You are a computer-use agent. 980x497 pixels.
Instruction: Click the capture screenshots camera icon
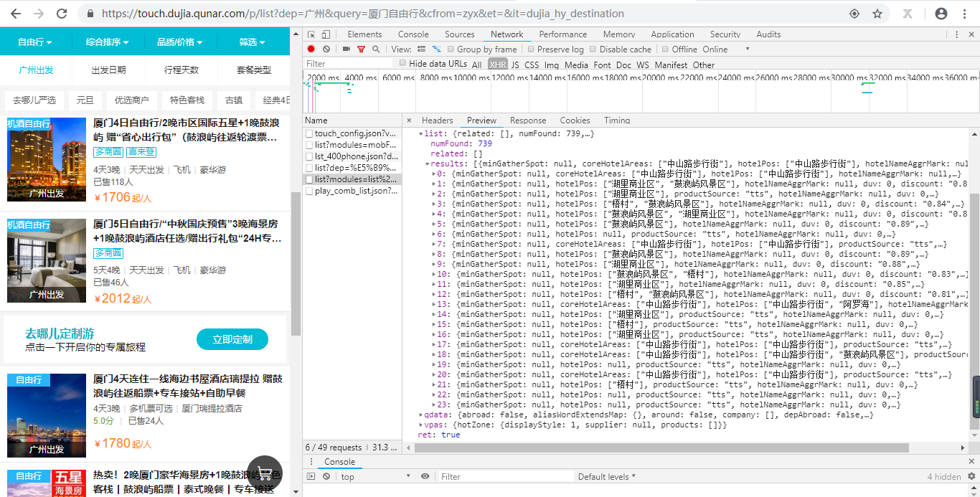point(347,49)
